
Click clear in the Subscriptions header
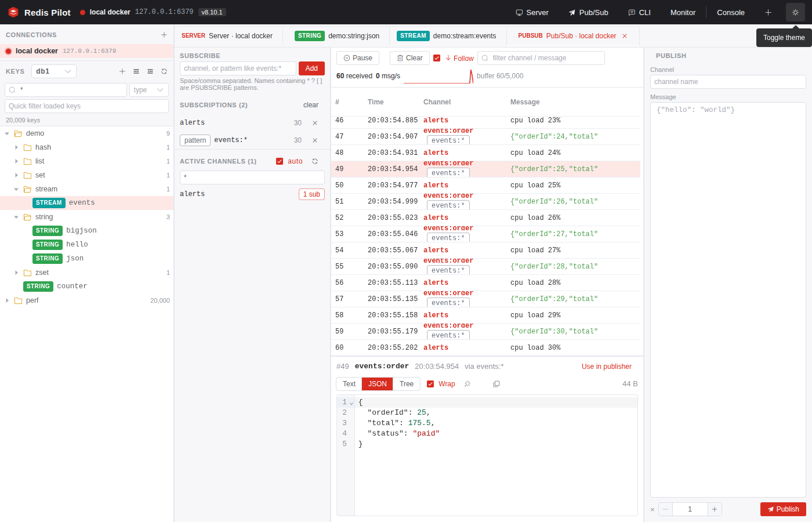pos(311,105)
